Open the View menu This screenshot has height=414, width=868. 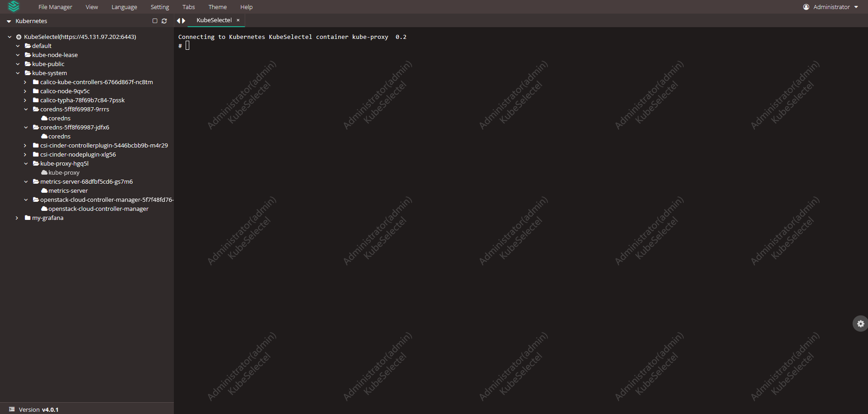pos(92,7)
